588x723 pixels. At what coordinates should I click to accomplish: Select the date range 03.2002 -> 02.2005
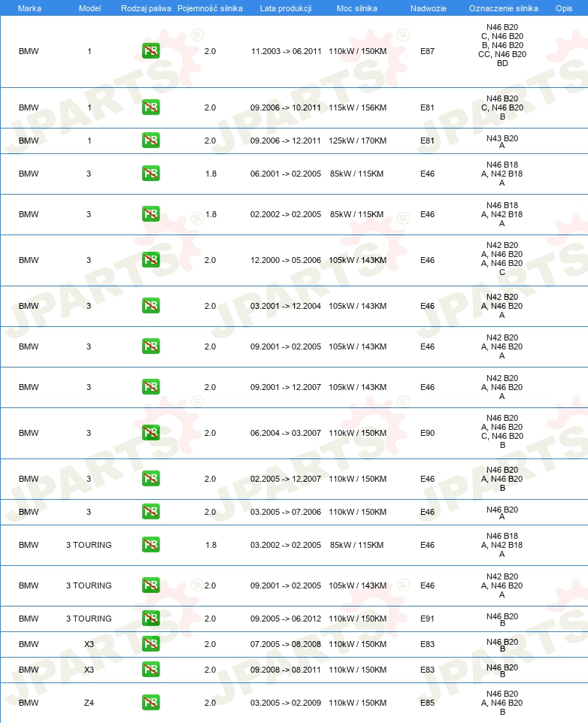[x=286, y=545]
